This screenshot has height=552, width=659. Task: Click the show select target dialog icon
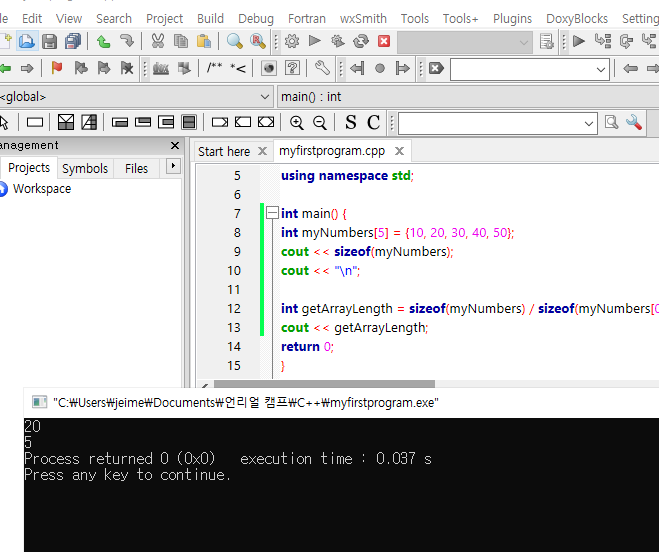coord(546,41)
